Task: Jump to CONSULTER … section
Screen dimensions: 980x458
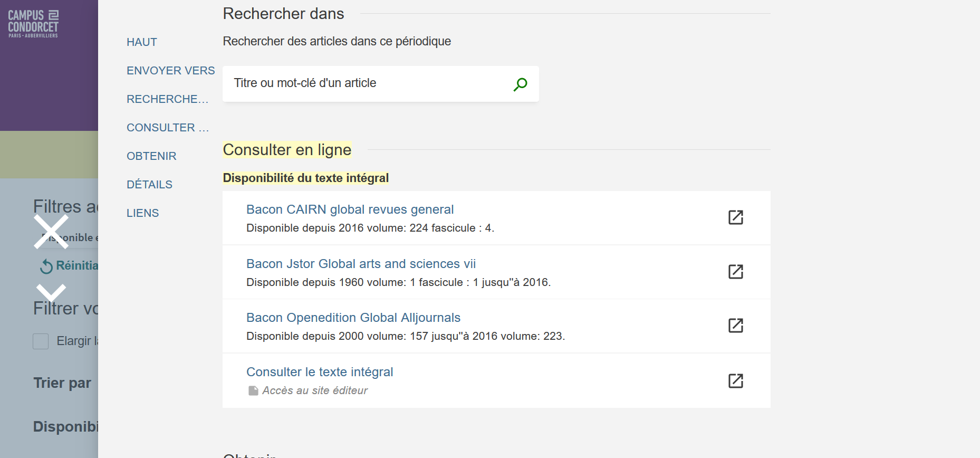Action: click(x=168, y=128)
